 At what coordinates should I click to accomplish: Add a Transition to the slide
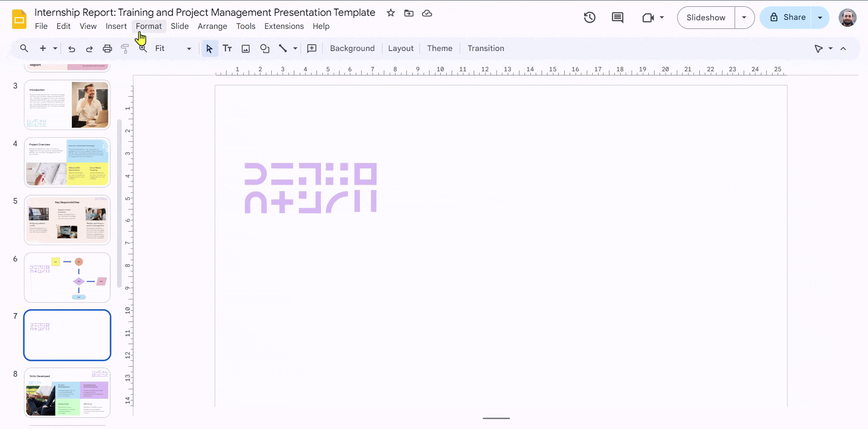(x=486, y=48)
